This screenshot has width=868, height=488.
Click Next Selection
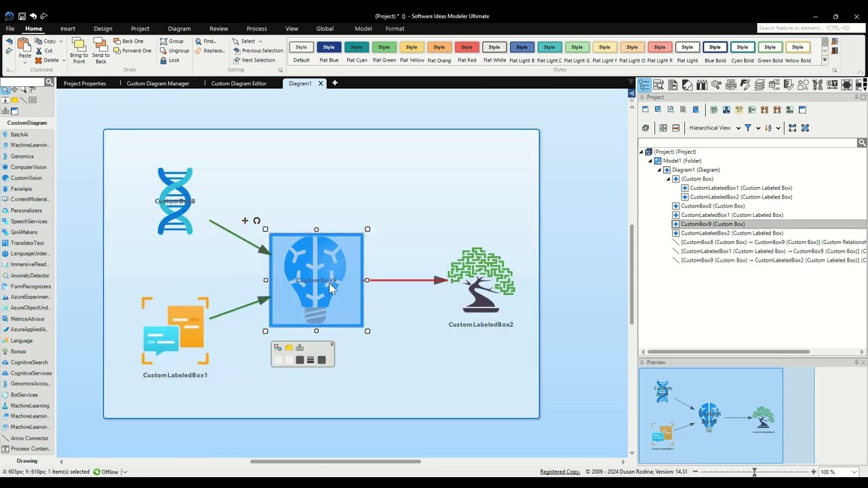click(254, 60)
